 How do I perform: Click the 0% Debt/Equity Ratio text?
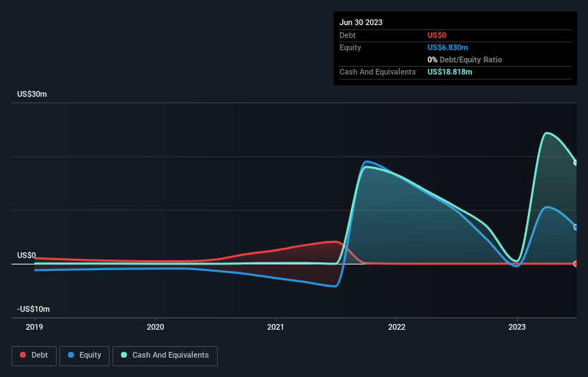[465, 59]
